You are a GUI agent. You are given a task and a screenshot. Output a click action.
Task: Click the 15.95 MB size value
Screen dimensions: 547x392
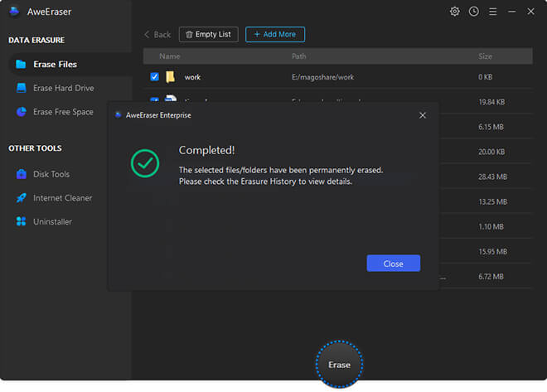492,251
